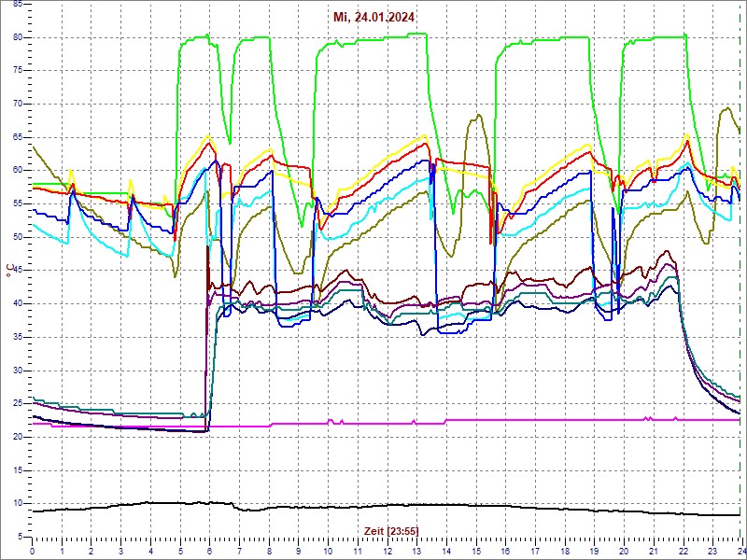Click hour 11 on the time axis
747x560 pixels.
tap(358, 551)
